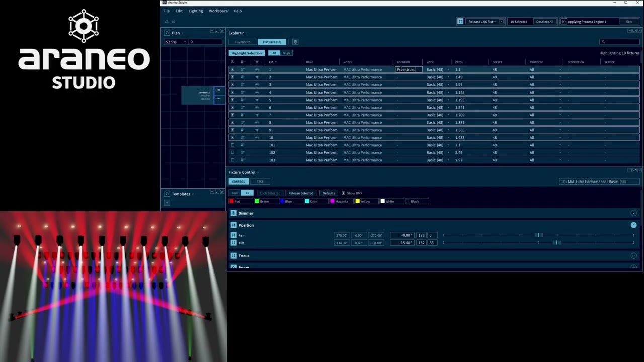Click the Pan row control icon
This screenshot has height=362, width=644.
click(233, 235)
